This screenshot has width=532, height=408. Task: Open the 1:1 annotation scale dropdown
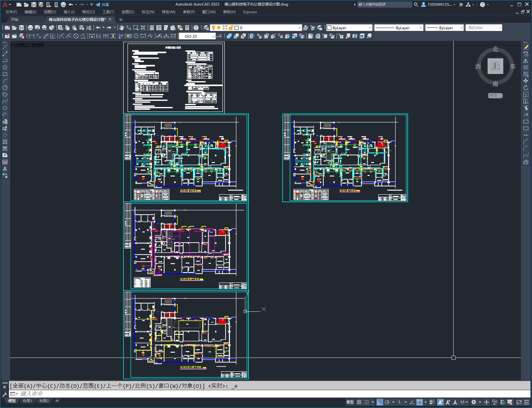[464, 402]
